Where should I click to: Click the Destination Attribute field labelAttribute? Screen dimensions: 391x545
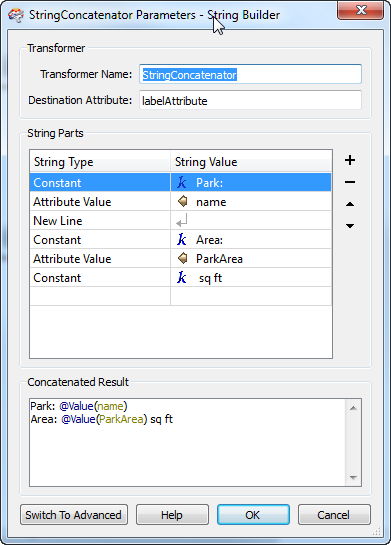point(250,100)
